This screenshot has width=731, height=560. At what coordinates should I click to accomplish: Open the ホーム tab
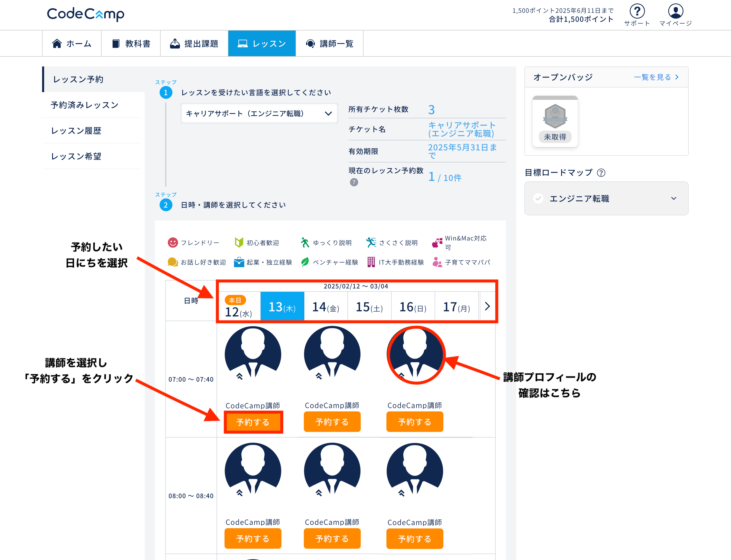[x=72, y=43]
